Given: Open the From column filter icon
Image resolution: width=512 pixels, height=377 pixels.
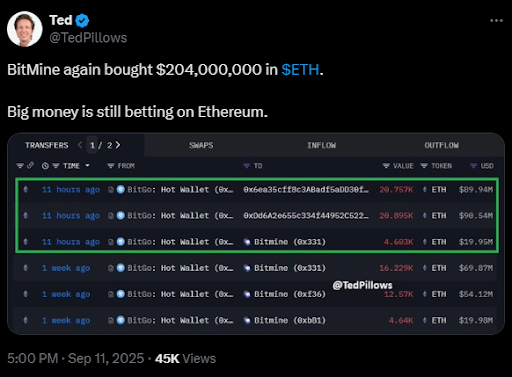Looking at the screenshot, I should click(110, 166).
